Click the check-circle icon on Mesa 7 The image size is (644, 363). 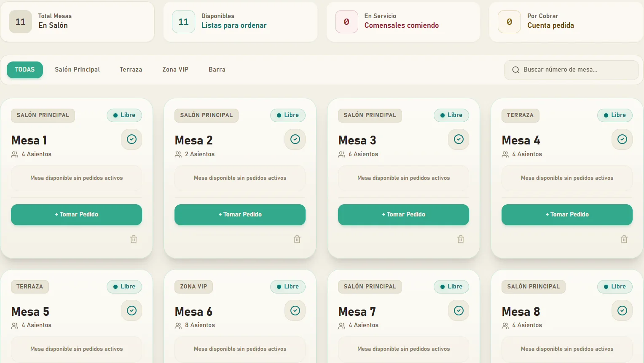click(459, 311)
